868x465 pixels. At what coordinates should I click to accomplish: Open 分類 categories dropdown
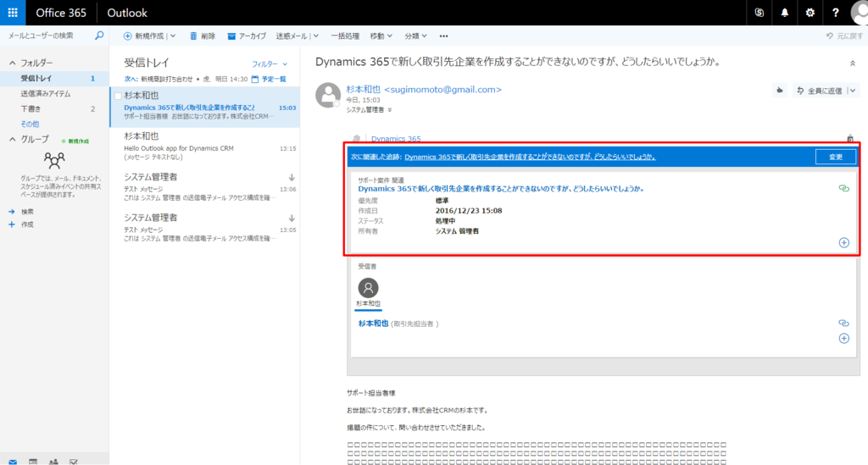pyautogui.click(x=415, y=36)
